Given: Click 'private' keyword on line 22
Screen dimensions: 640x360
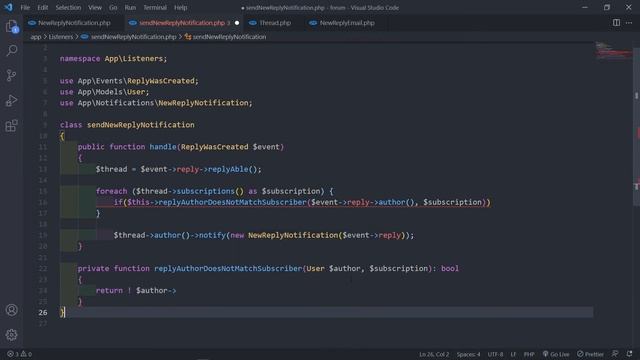Looking at the screenshot, I should 93,269.
